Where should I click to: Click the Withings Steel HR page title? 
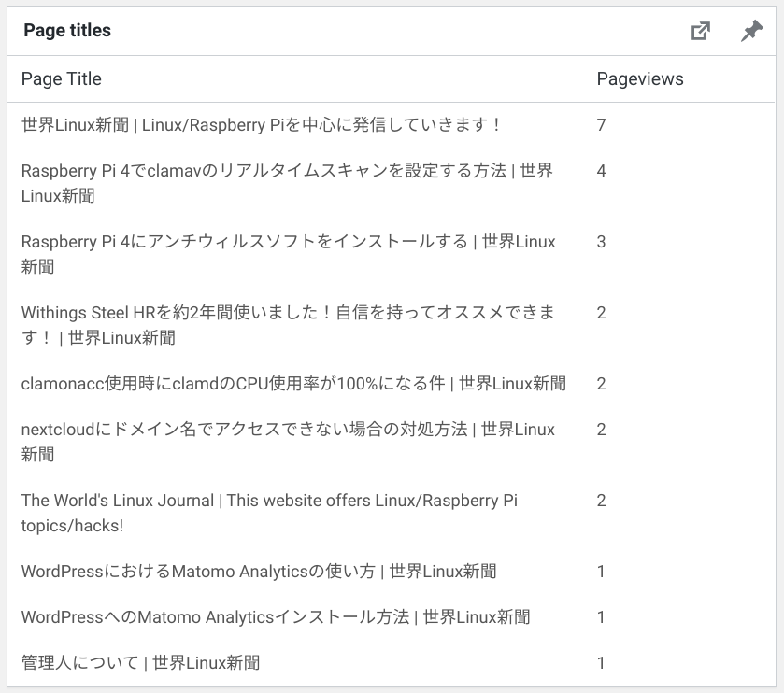(x=288, y=325)
